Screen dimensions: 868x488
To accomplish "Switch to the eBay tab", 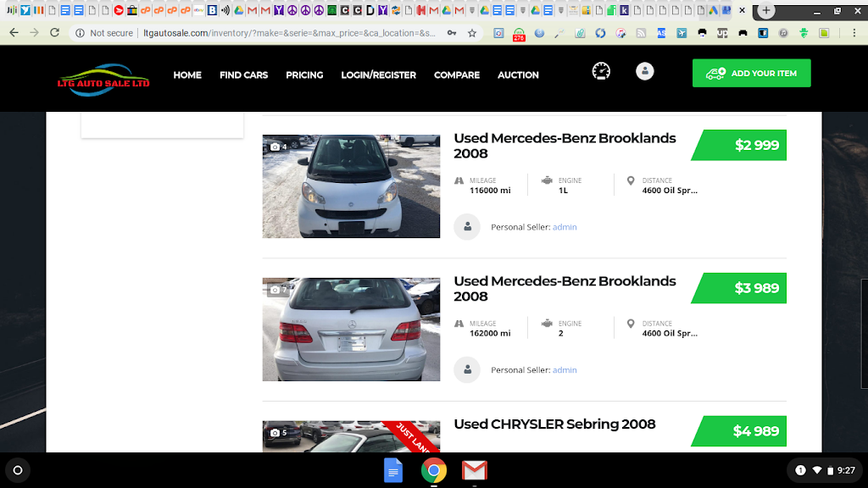I will (198, 10).
